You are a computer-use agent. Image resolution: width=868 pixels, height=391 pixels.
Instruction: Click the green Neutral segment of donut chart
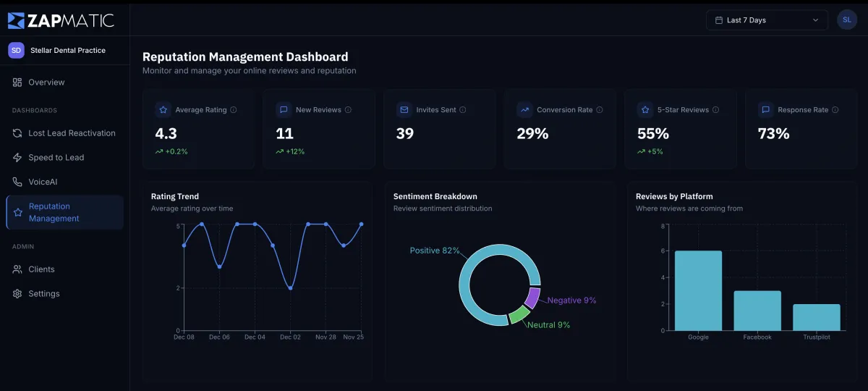[519, 315]
